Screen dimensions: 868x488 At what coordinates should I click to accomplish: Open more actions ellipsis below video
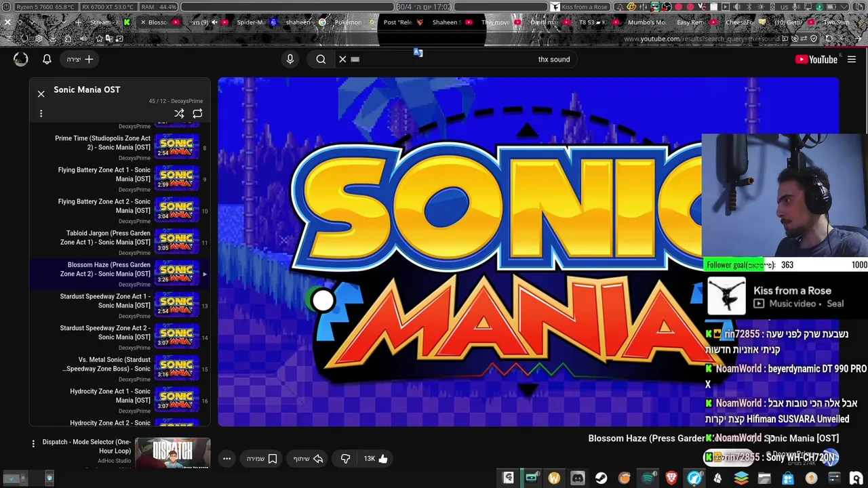(x=227, y=459)
